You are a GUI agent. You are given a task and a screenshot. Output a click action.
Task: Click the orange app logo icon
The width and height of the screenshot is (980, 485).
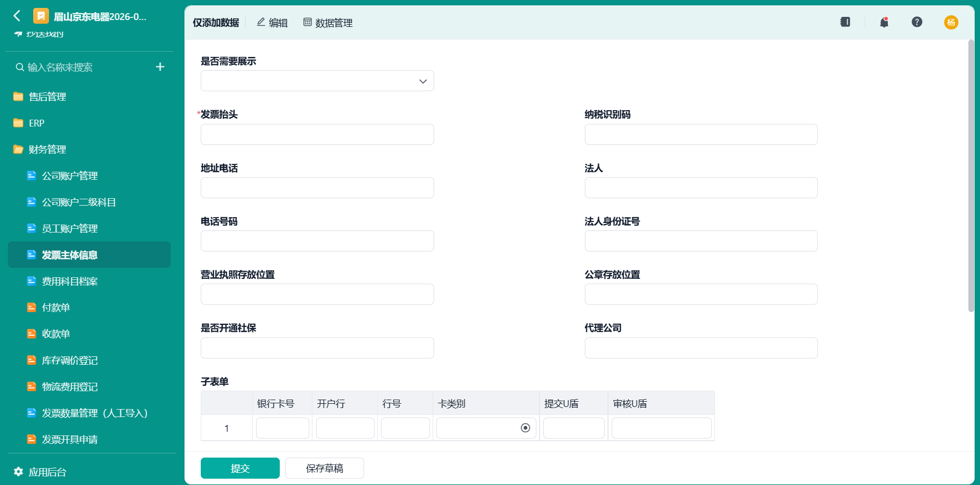tap(41, 16)
